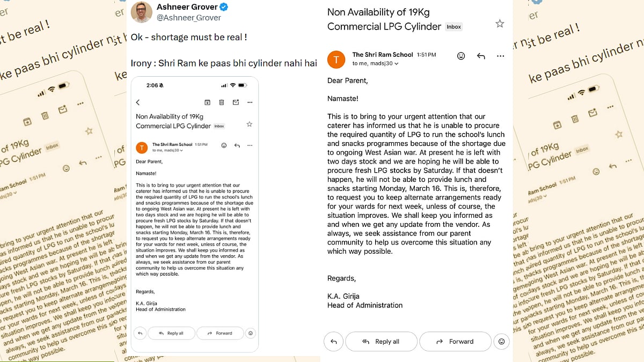This screenshot has width=644, height=362.
Task: Star the large email on the right
Action: coord(500,24)
